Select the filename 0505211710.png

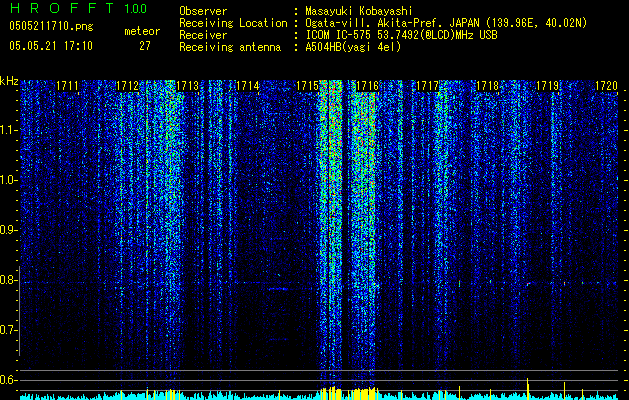tap(51, 27)
